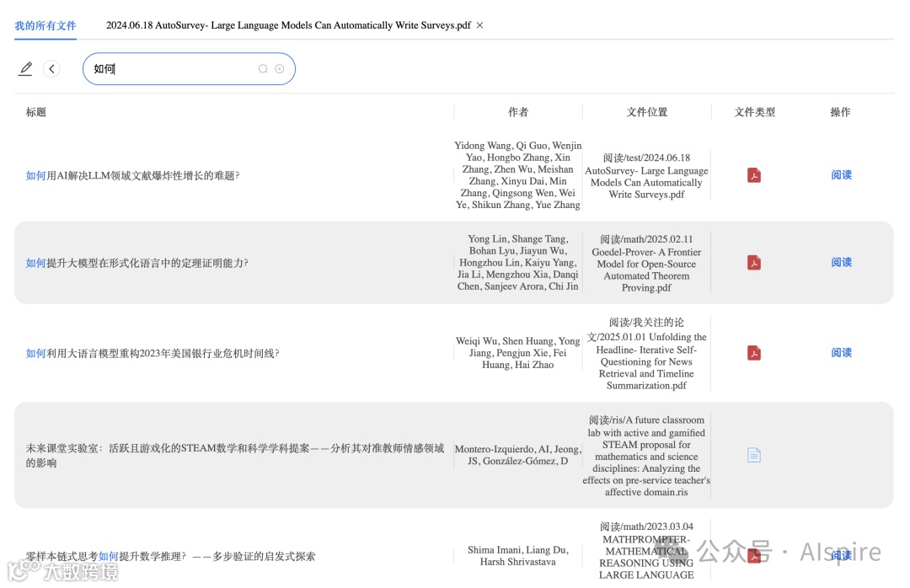Click PDF icon for Goedel-Prover row

754,262
